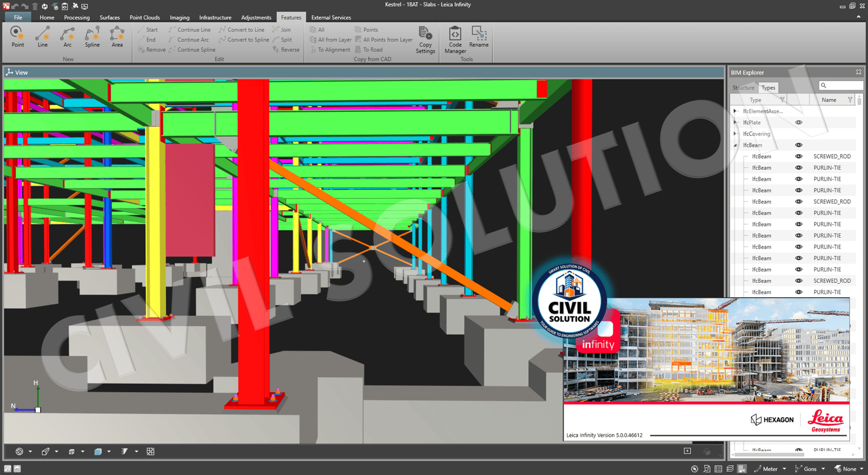The width and height of the screenshot is (868, 475).
Task: Toggle visibility of the IfcPlate type
Action: tap(799, 122)
